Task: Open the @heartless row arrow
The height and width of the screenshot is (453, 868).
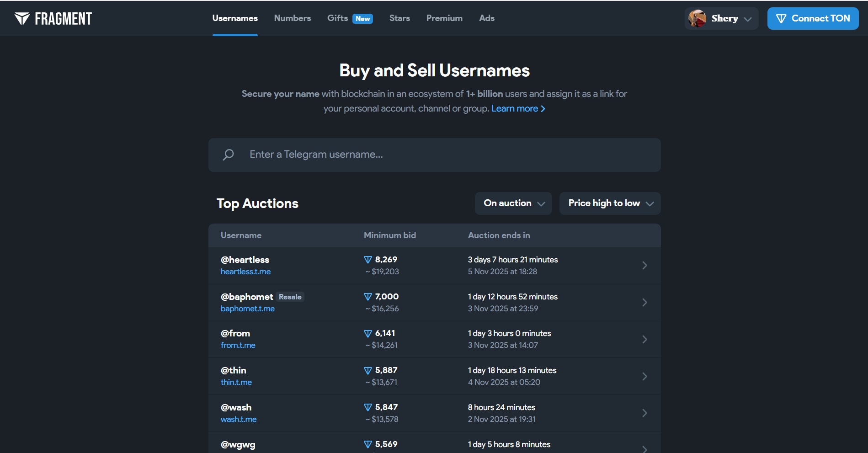Action: (644, 266)
